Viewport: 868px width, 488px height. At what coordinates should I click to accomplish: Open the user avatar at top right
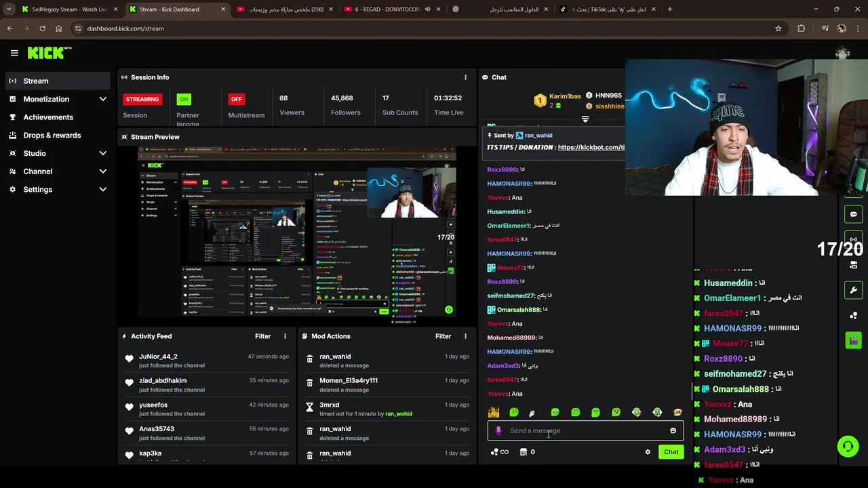click(x=843, y=53)
